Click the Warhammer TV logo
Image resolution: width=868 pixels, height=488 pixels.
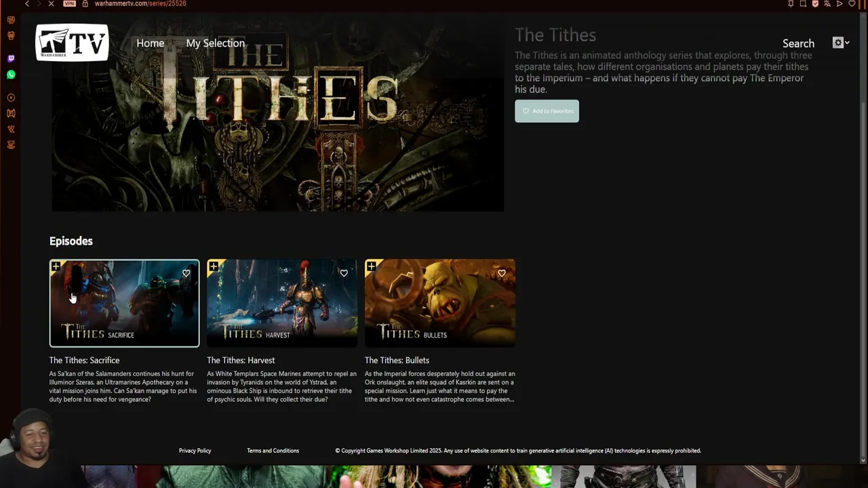coord(72,43)
